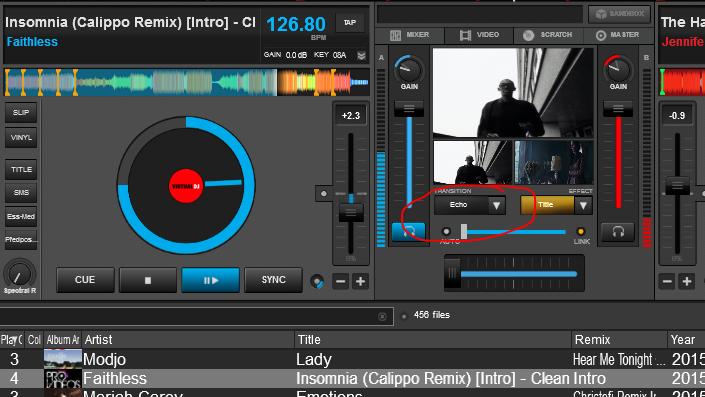This screenshot has height=397, width=705.
Task: Click right deck headphone cue button
Action: pos(618,232)
